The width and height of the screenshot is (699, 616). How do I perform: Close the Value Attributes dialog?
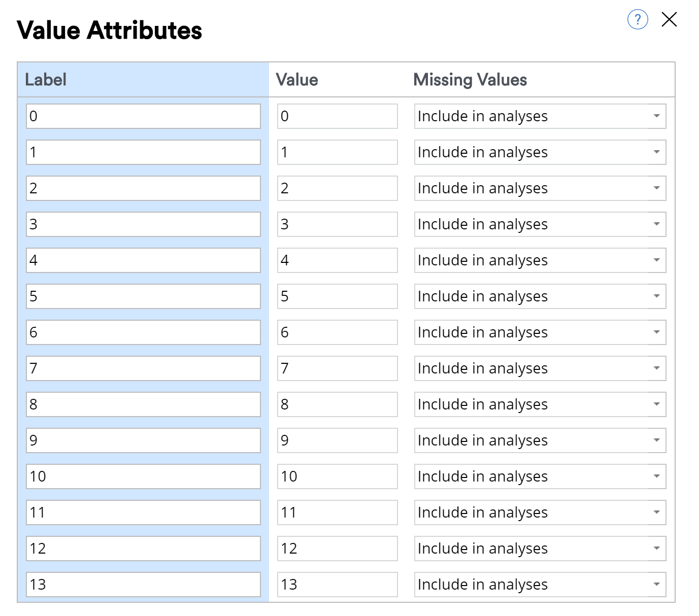pos(669,20)
